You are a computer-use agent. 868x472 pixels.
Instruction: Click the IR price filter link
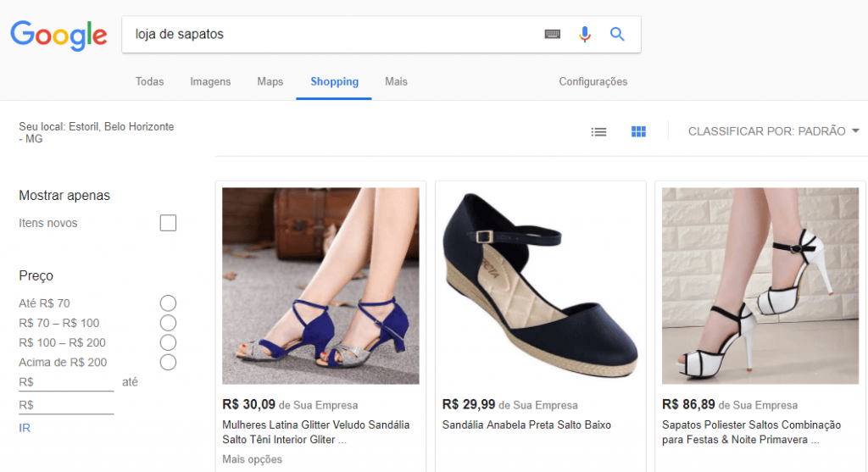click(25, 428)
